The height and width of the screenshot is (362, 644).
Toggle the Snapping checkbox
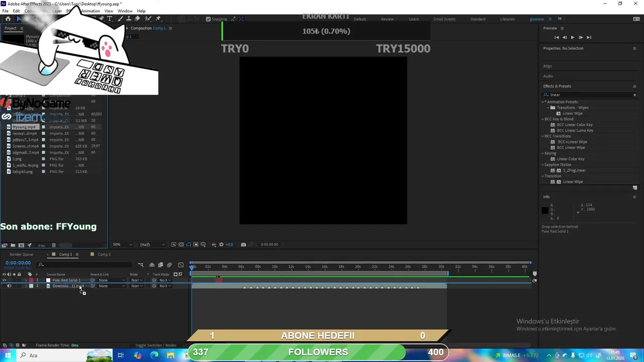[x=208, y=19]
